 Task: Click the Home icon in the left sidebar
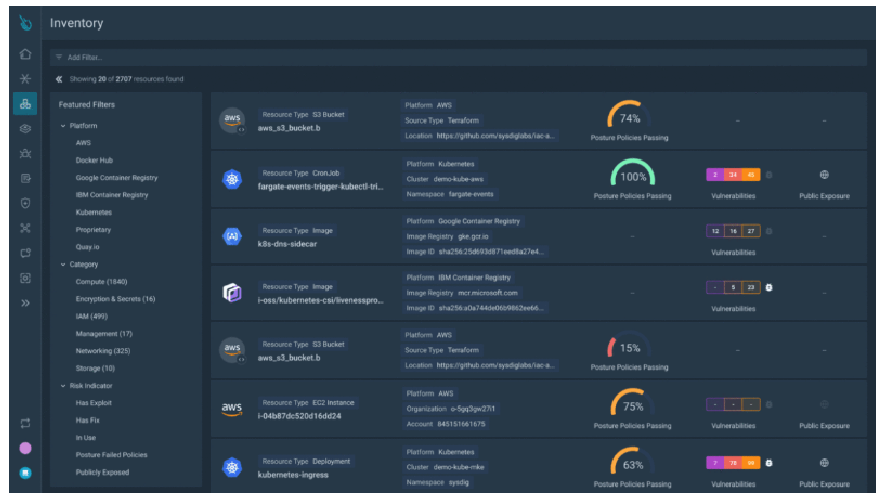pyautogui.click(x=25, y=54)
